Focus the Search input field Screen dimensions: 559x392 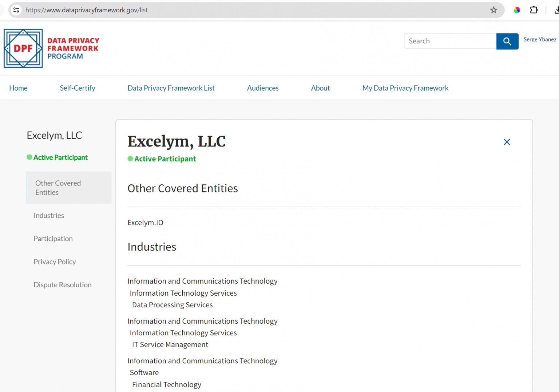[x=451, y=41]
